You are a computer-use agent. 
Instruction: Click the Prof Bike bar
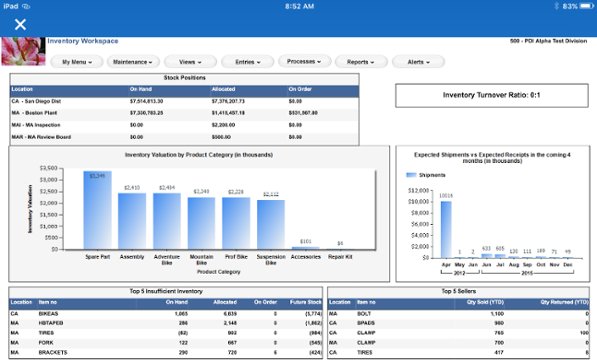tap(236, 223)
